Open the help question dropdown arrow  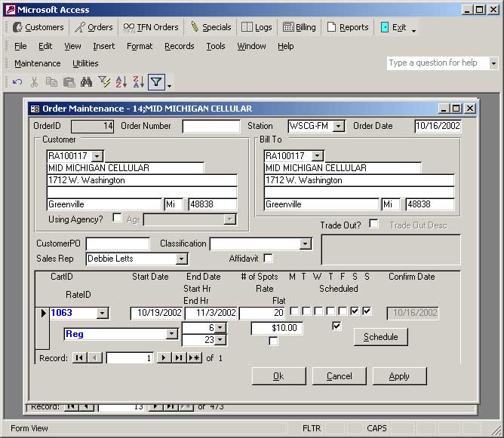click(x=493, y=63)
